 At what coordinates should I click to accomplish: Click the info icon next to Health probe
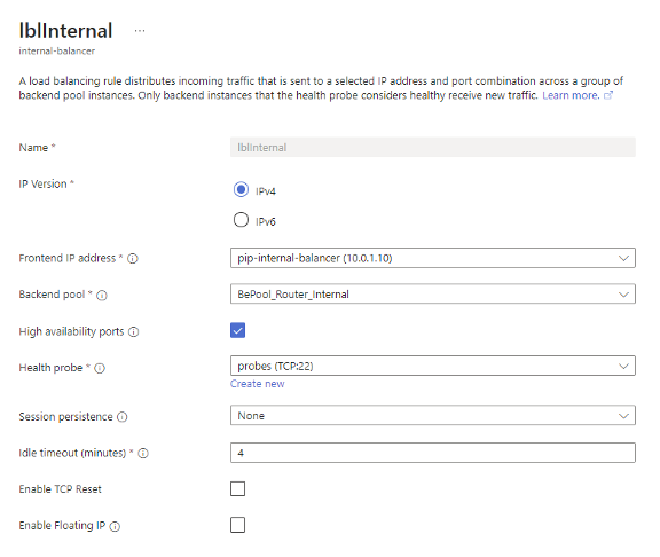tap(100, 368)
